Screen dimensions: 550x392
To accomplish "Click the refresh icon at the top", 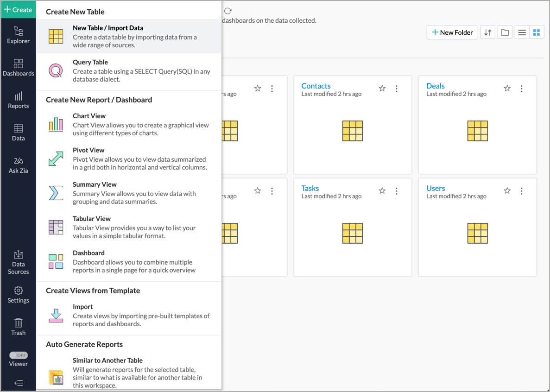I will (x=228, y=11).
